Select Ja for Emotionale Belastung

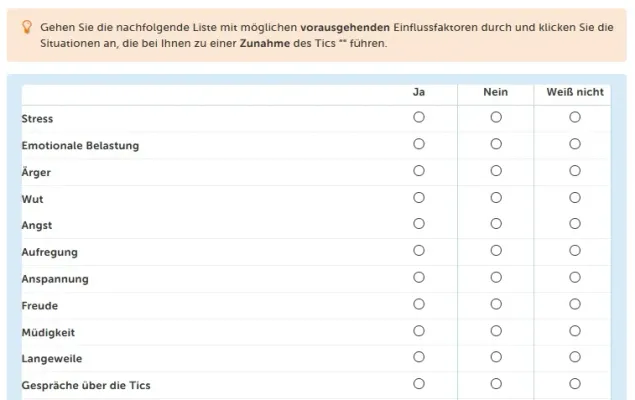[x=419, y=144]
